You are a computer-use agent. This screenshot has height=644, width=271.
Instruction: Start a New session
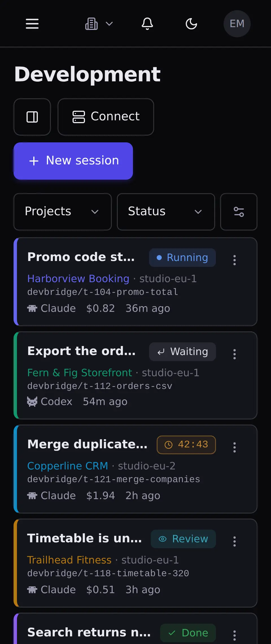pyautogui.click(x=73, y=161)
